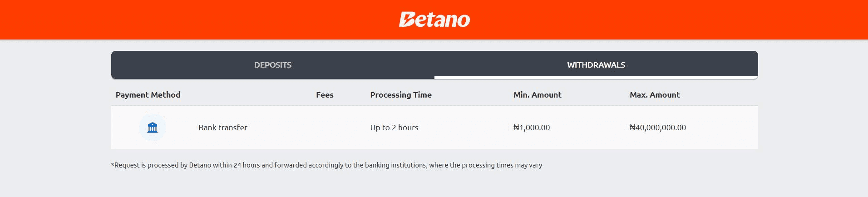Click the Betano logo in header
Viewport: 868px width, 197px height.
pos(434,20)
